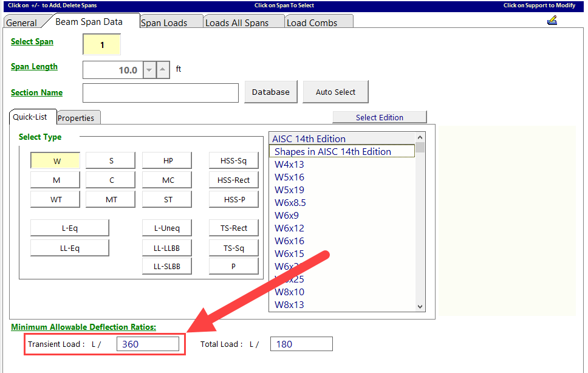Select the L-Eq angle type

click(x=70, y=228)
